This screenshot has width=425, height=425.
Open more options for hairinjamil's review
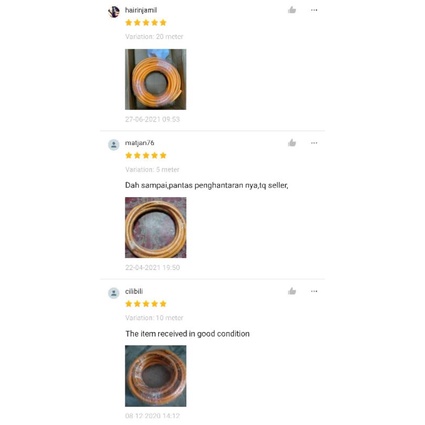click(314, 10)
